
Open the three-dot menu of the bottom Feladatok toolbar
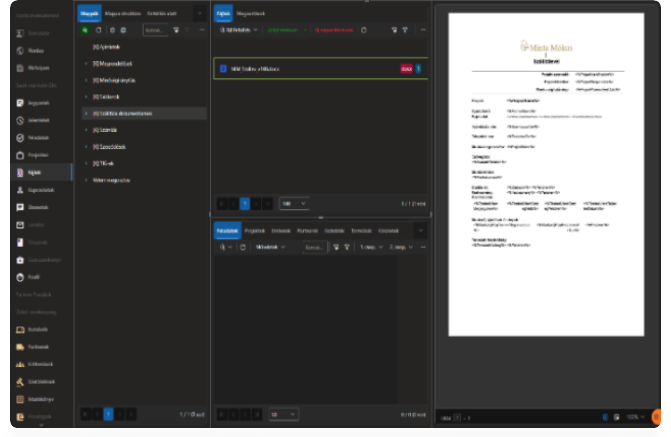[423, 247]
